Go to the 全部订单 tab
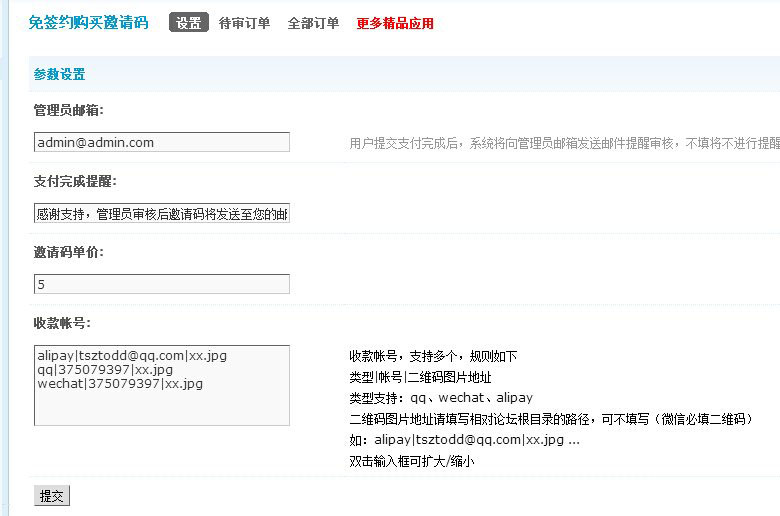The width and height of the screenshot is (780, 516). 313,23
